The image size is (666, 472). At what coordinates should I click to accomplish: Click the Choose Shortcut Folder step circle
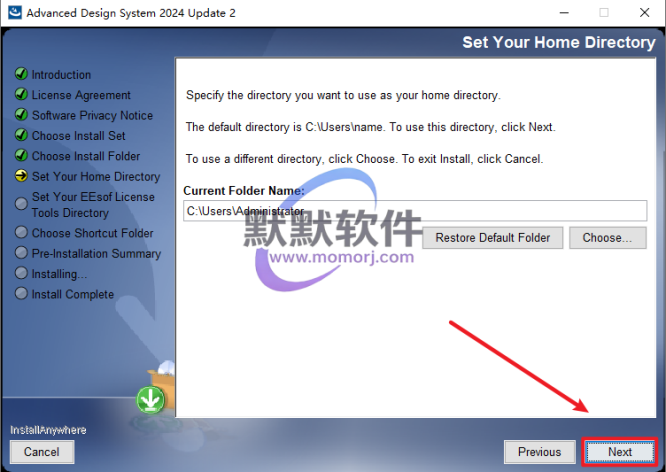pyautogui.click(x=21, y=232)
